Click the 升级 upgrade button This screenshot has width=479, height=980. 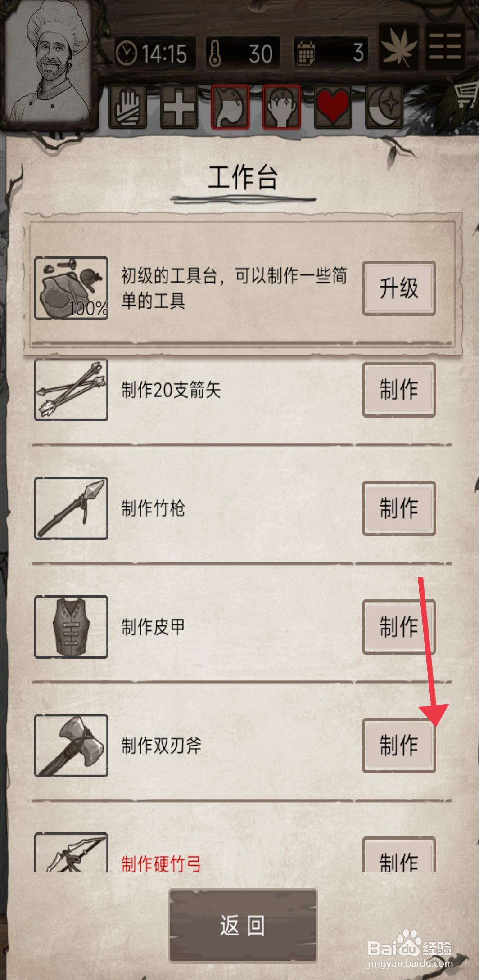point(399,288)
